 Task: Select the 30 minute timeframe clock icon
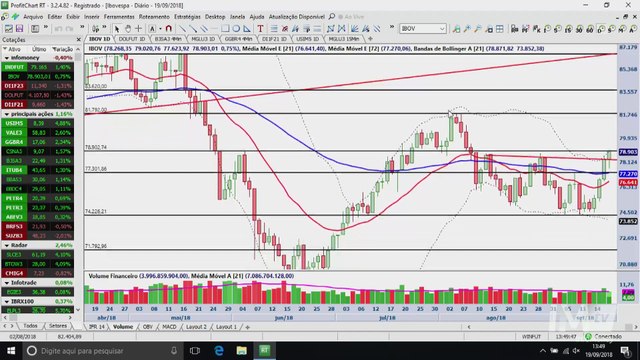(579, 29)
